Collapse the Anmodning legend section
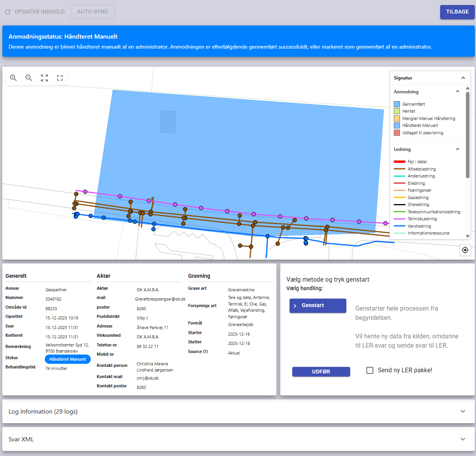The height and width of the screenshot is (456, 476). pyautogui.click(x=457, y=91)
